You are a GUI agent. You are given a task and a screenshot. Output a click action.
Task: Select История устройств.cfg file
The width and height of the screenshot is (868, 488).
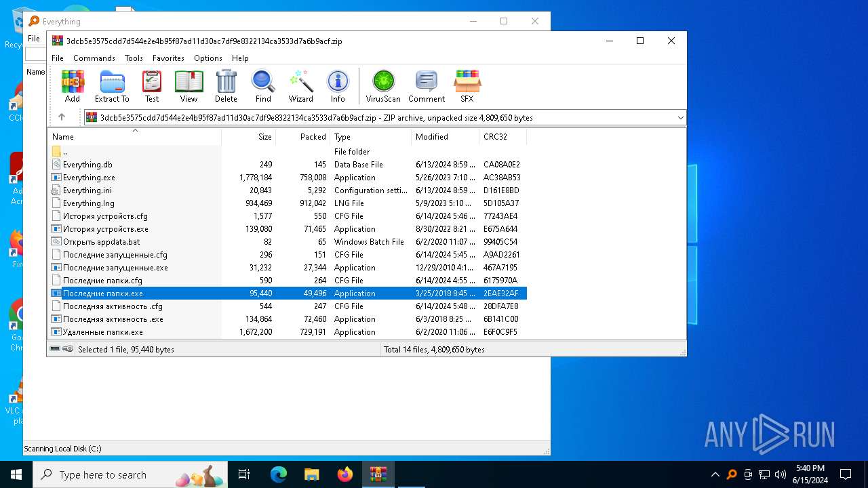[288, 216]
